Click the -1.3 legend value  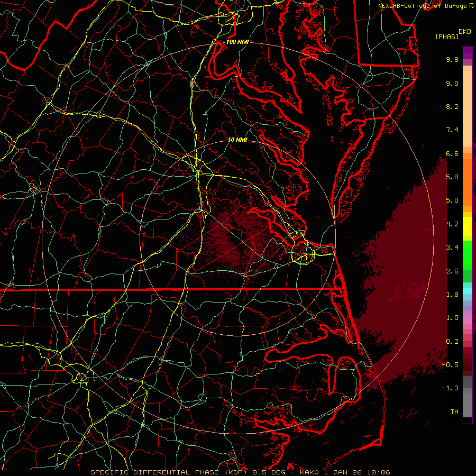(x=450, y=388)
